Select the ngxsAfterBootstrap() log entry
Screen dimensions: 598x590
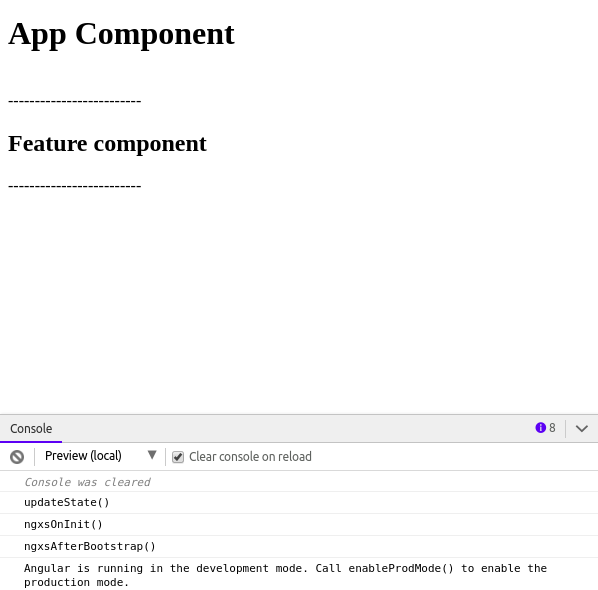pyautogui.click(x=299, y=547)
